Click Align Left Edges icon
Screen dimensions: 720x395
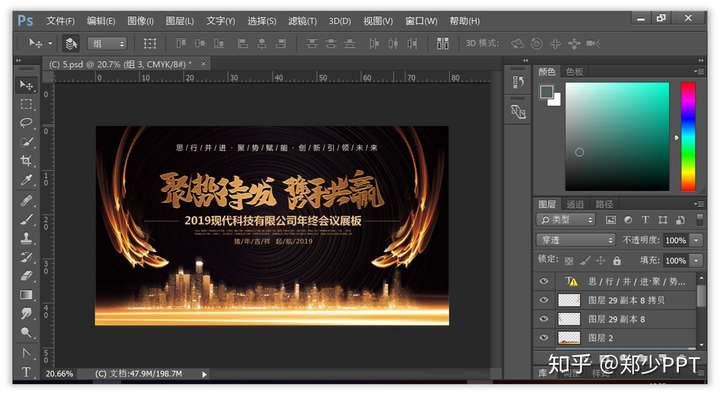pyautogui.click(x=242, y=44)
